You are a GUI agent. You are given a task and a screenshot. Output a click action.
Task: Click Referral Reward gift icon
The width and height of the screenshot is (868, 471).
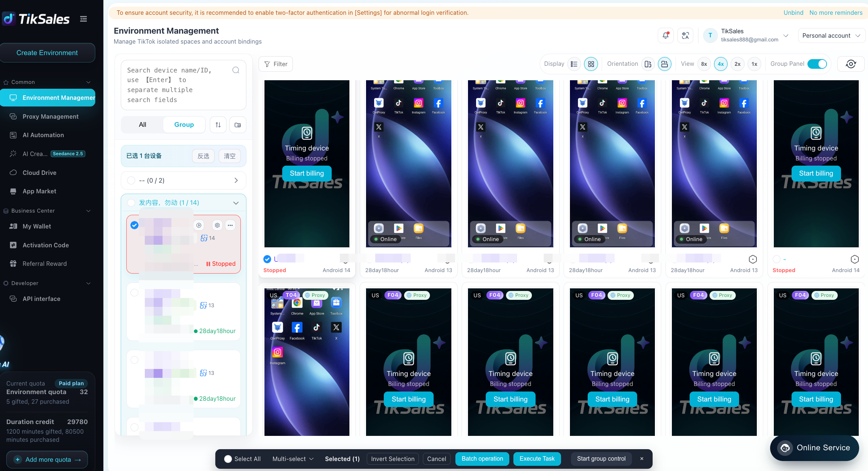point(13,264)
